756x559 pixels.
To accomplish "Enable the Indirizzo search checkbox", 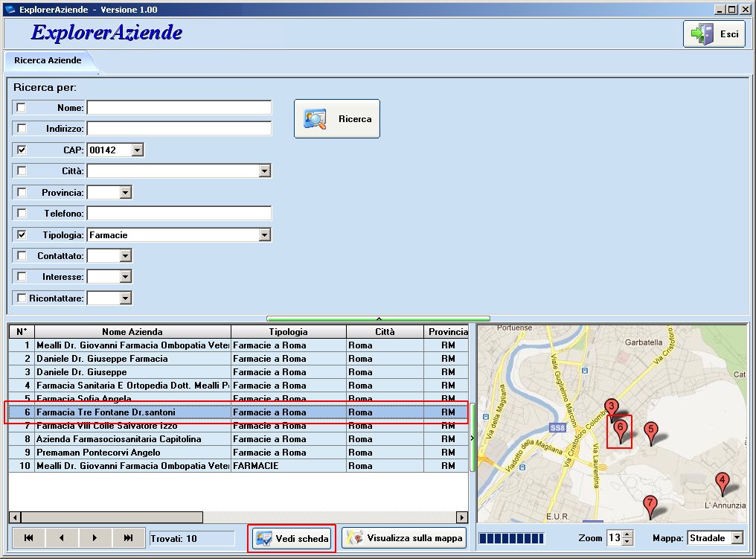I will pyautogui.click(x=22, y=128).
